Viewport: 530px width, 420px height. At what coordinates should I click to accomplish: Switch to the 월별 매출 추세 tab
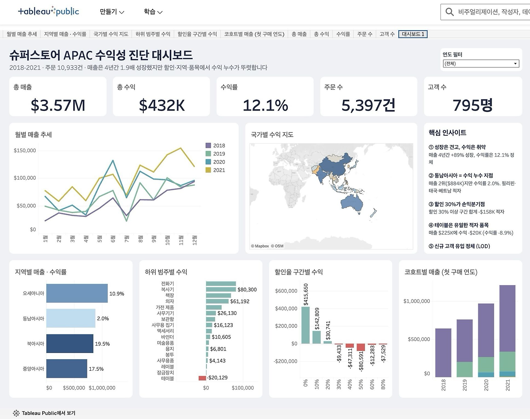22,34
